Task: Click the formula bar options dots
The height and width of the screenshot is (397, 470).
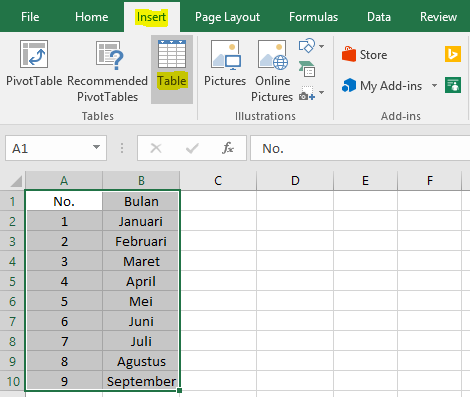Action: click(x=122, y=148)
